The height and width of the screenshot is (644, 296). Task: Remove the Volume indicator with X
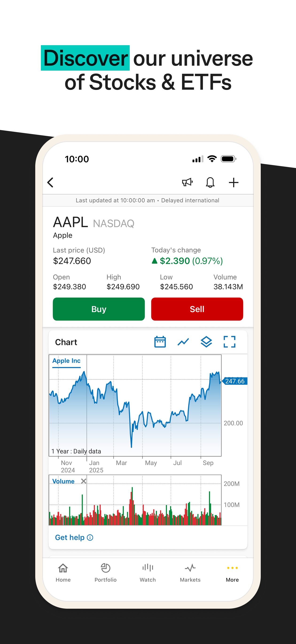pyautogui.click(x=84, y=481)
